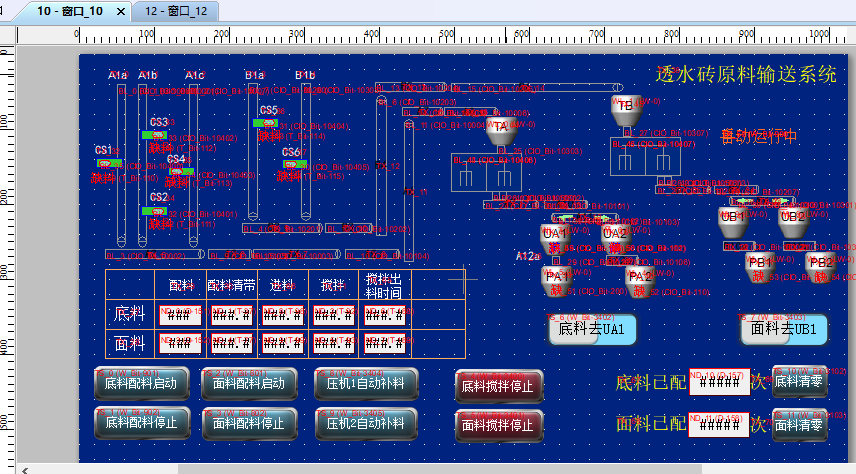Screen dimensions: 856x474
Task: Click the 底料已配 count input field
Action: coord(719,382)
